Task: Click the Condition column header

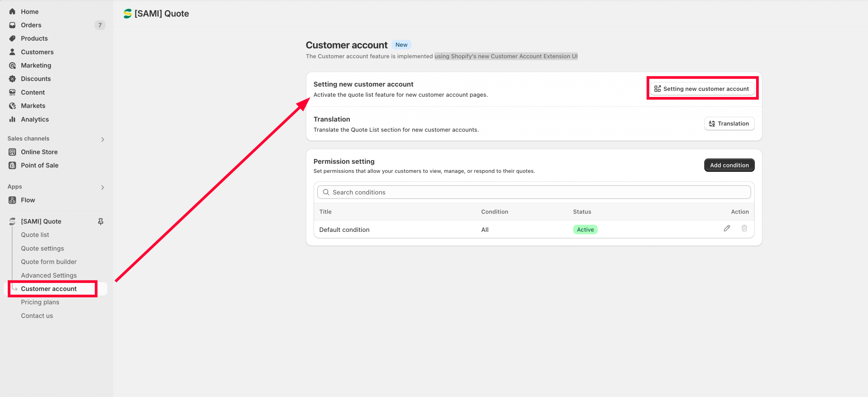Action: [x=494, y=212]
